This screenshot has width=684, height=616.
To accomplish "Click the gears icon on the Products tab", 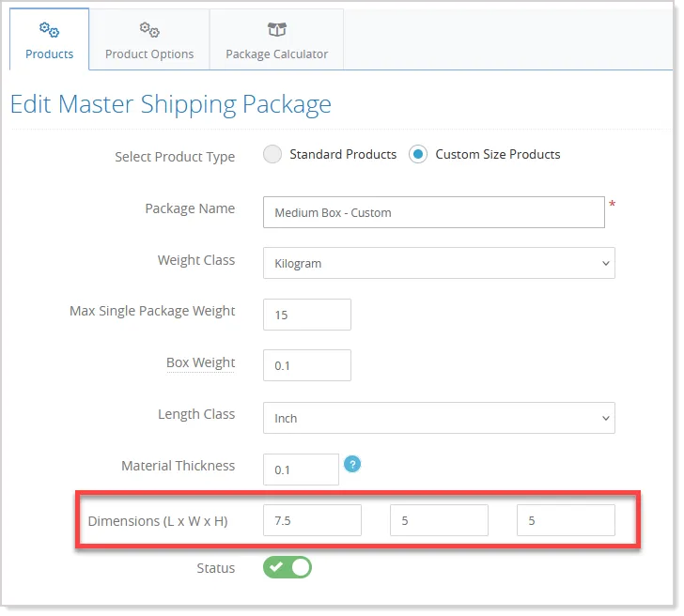I will click(x=49, y=30).
